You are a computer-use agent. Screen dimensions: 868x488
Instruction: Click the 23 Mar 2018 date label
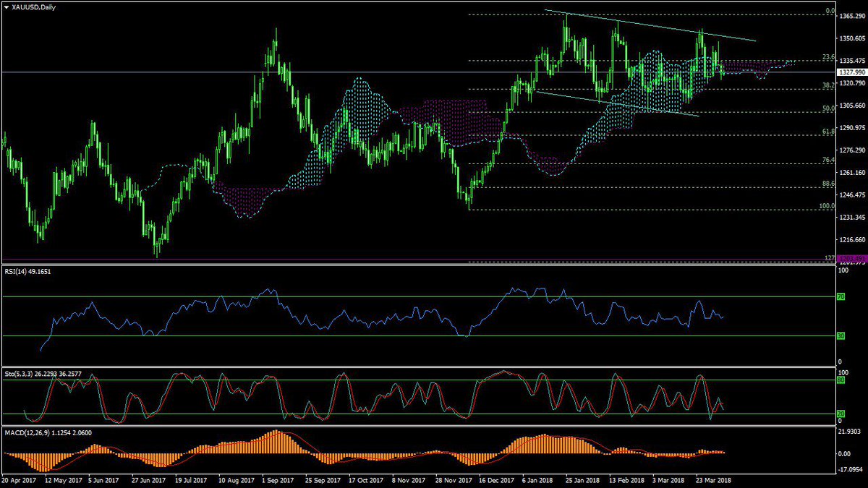tap(712, 479)
